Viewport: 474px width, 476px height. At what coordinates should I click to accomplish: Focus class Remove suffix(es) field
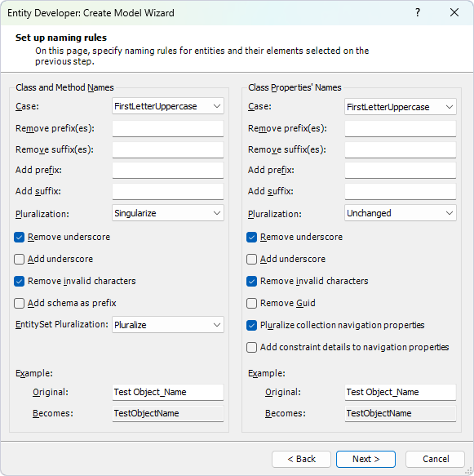[x=168, y=150]
